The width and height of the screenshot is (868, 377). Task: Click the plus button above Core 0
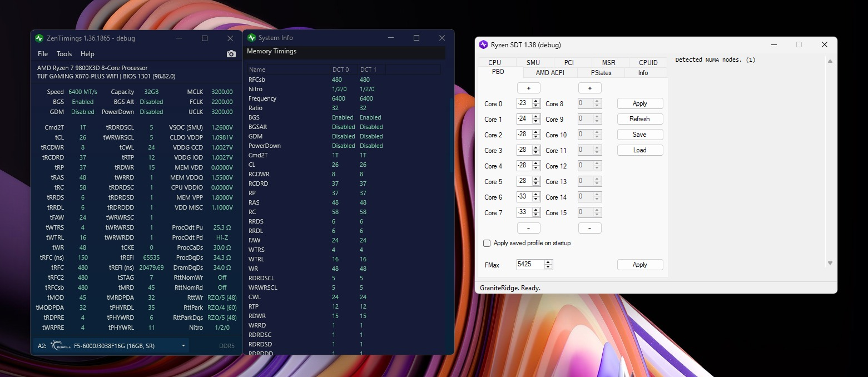[x=529, y=88]
